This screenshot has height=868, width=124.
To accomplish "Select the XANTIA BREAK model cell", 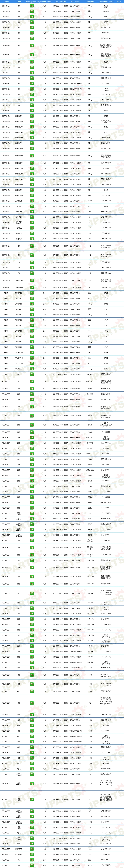I will click(x=19, y=222).
